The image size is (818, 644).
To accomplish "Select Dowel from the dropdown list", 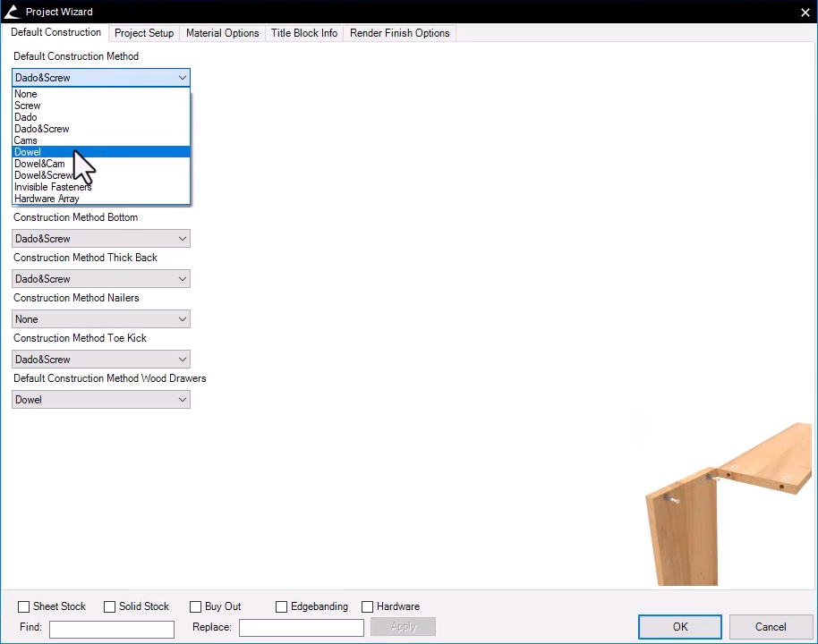I will [x=28, y=152].
